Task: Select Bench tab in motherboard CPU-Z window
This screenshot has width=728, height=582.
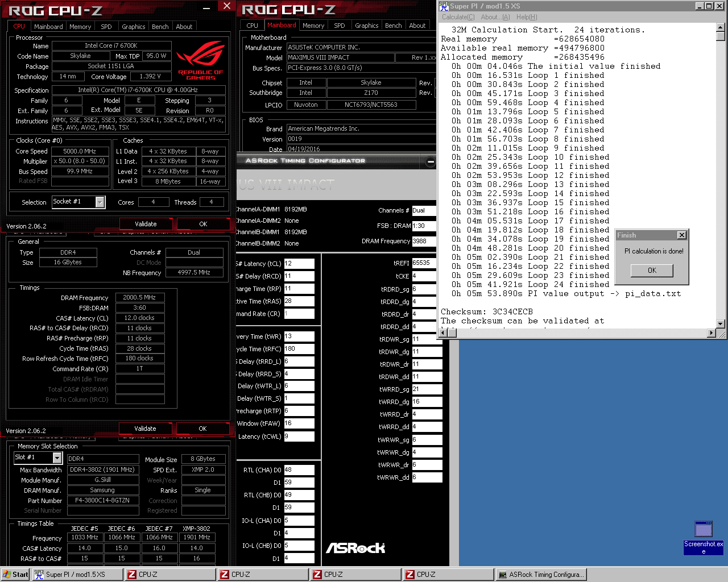Action: pos(394,26)
